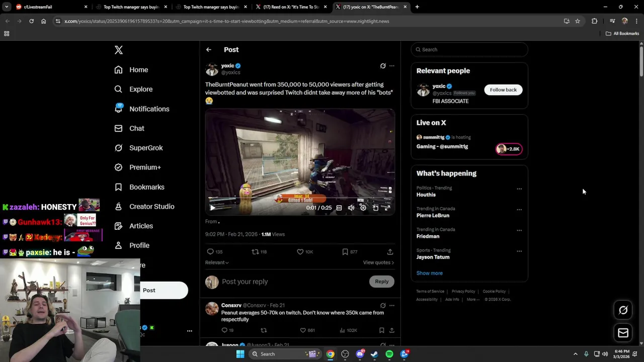Click the X Search box
Image resolution: width=644 pixels, height=362 pixels.
pyautogui.click(x=469, y=50)
